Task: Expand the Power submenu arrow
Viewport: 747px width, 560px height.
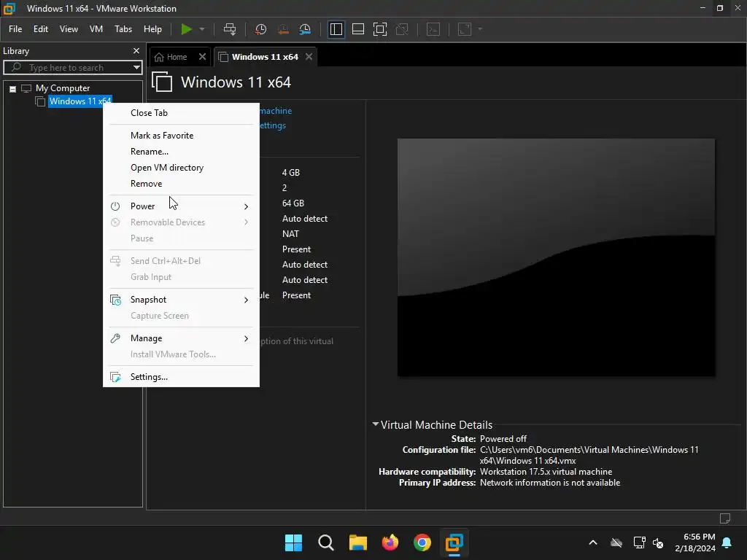Action: [246, 206]
